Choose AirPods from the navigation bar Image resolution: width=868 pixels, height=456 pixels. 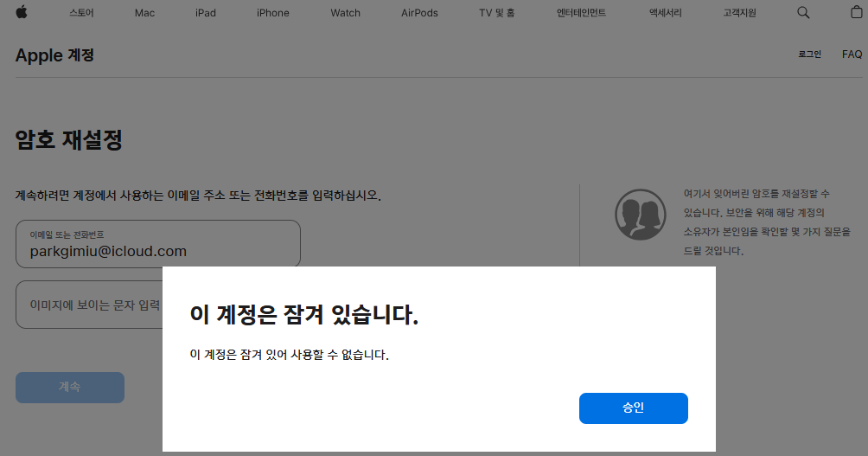[x=419, y=13]
